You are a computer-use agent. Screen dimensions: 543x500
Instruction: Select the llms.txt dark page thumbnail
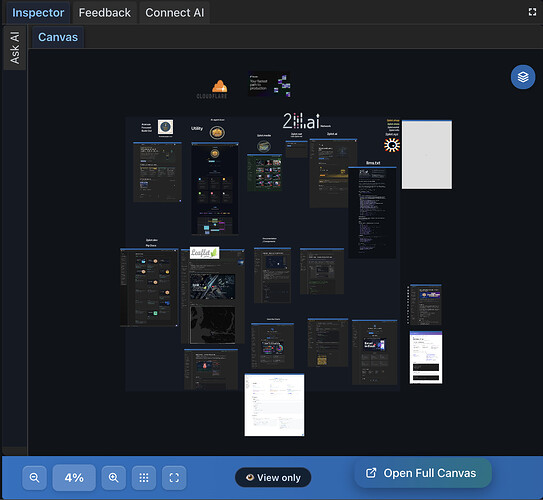[372, 212]
